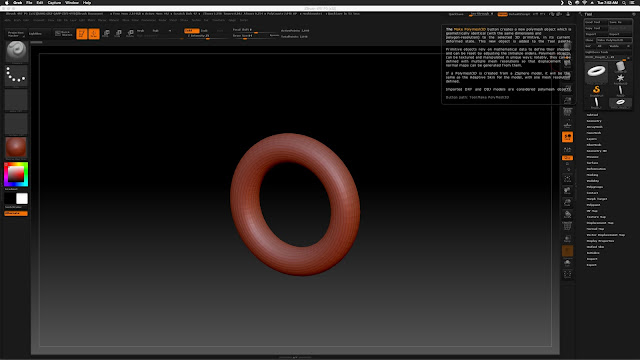Toggle Draw mode button
Screen dimensions: 640x360
point(94,33)
